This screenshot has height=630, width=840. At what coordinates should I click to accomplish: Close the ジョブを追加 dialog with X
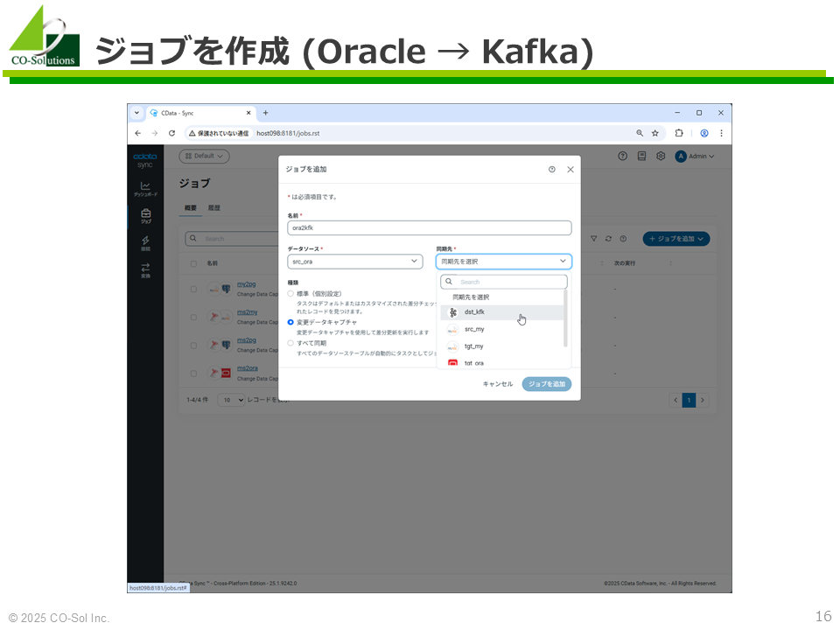pos(570,169)
